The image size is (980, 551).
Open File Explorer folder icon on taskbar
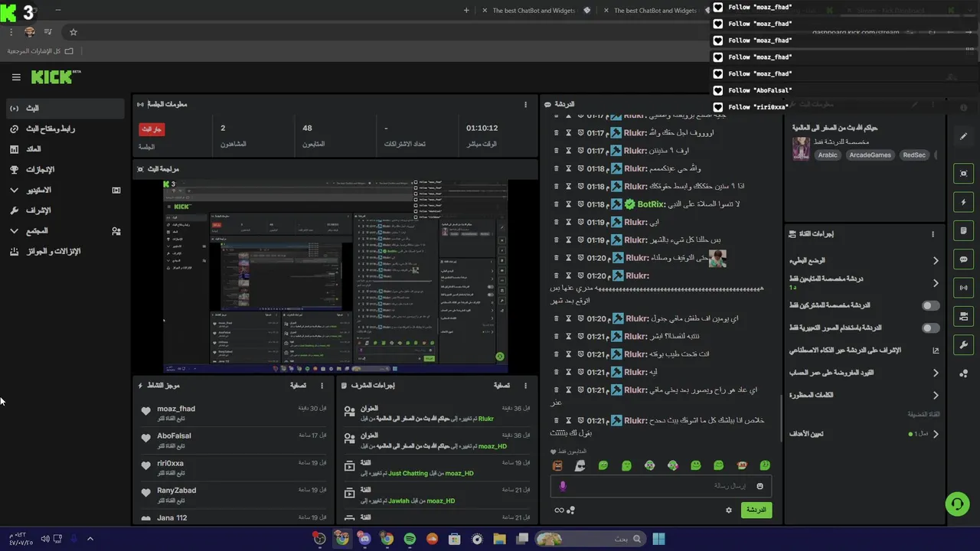[499, 539]
